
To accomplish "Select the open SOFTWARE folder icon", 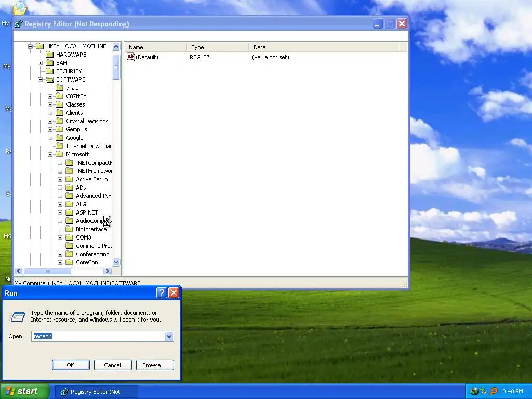I will tap(50, 79).
